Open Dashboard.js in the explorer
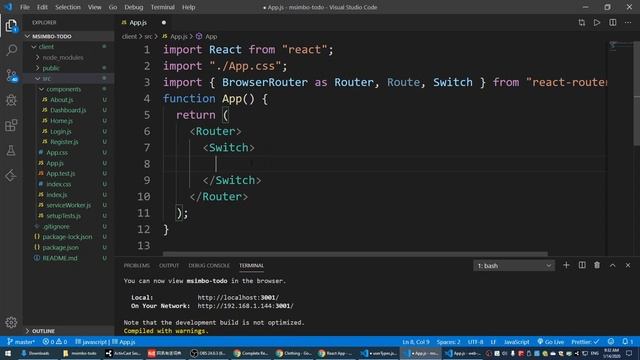Screen dimensions: 640x360 (x=68, y=110)
